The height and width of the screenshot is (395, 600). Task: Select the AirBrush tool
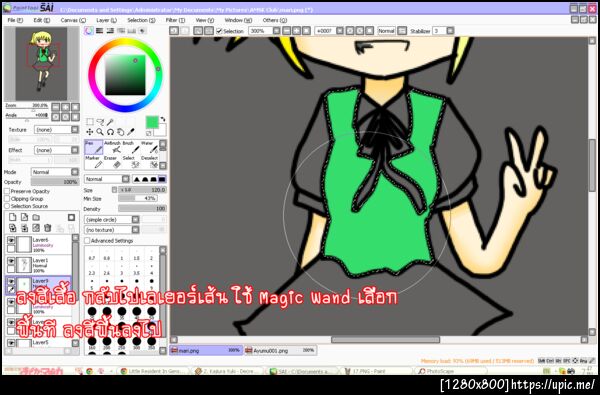[x=112, y=147]
